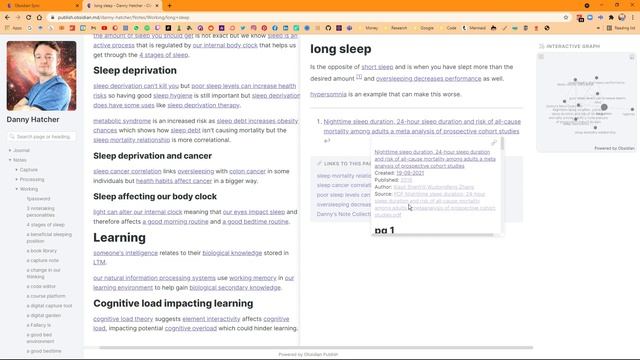Image resolution: width=640 pixels, height=360 pixels.
Task: Open the browser home page icon
Action: click(39, 18)
